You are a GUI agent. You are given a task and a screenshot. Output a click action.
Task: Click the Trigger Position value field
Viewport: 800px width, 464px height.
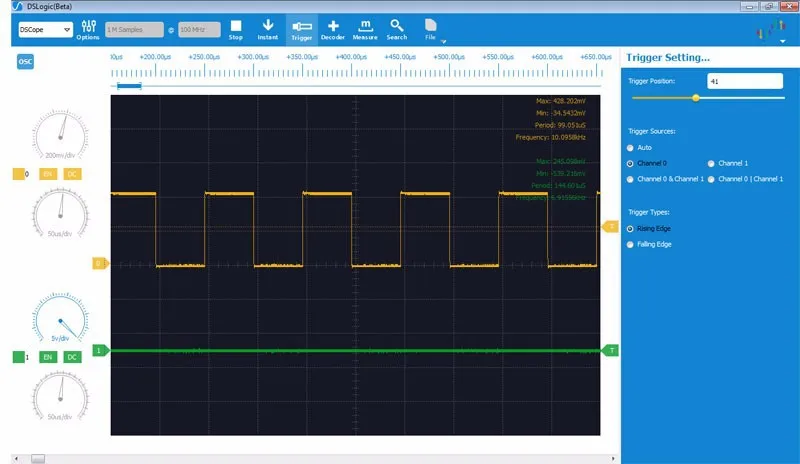745,81
